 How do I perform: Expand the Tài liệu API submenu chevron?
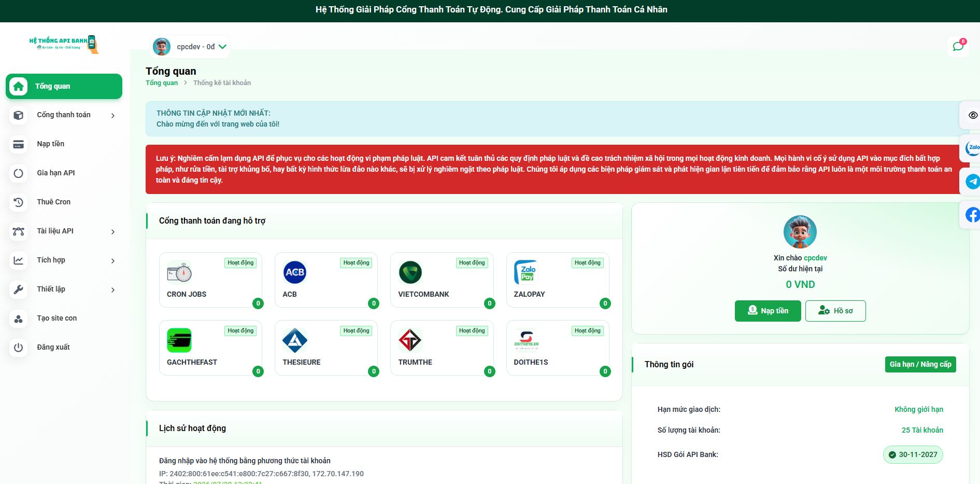(x=113, y=232)
